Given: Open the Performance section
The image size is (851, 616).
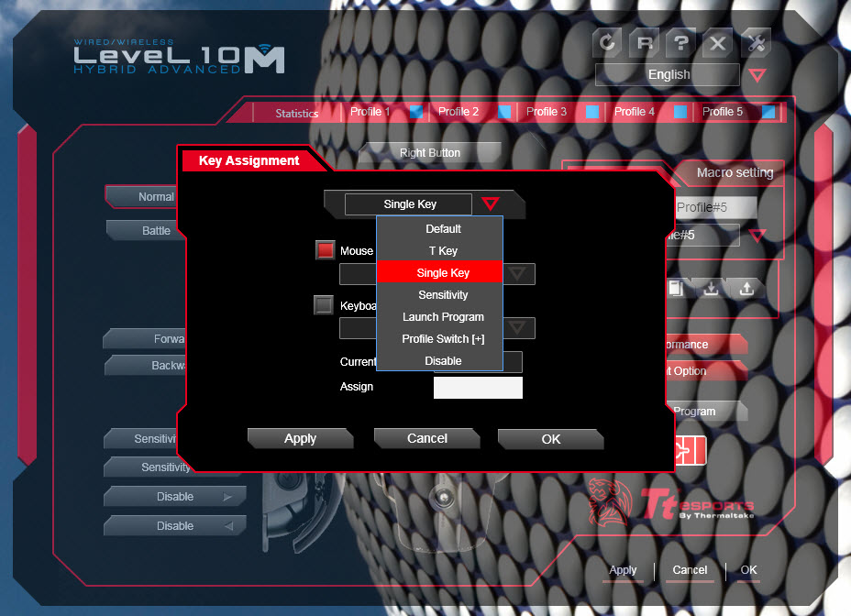Looking at the screenshot, I should (x=707, y=345).
